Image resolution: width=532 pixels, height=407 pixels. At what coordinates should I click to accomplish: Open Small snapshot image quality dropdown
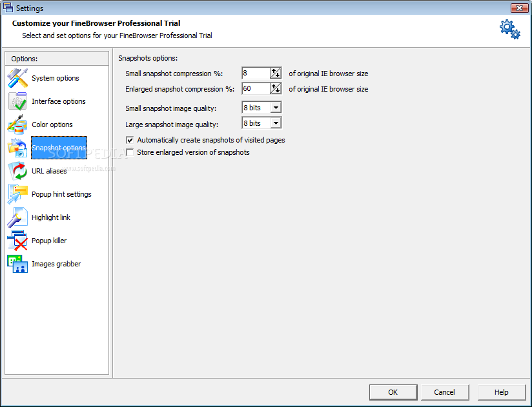pyautogui.click(x=276, y=108)
